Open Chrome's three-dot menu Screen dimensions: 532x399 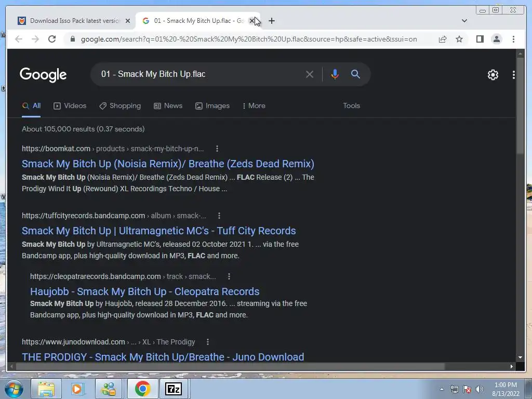pyautogui.click(x=513, y=39)
